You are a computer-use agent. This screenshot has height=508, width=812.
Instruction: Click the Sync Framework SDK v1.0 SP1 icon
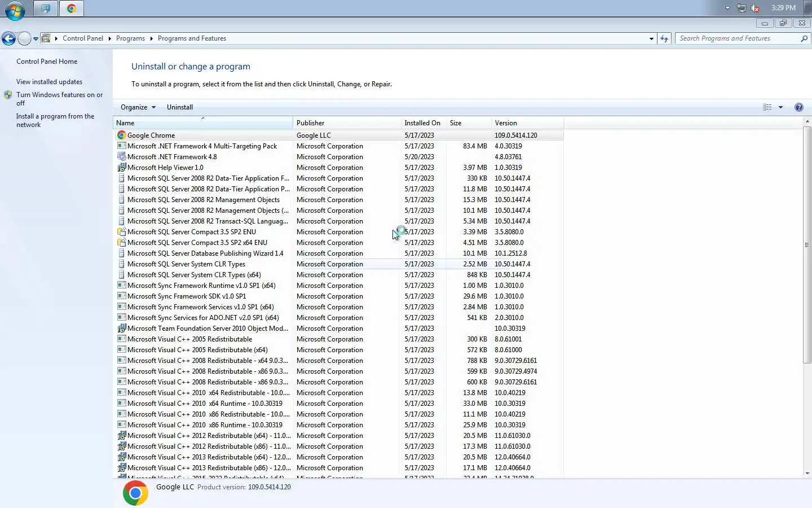pos(121,296)
